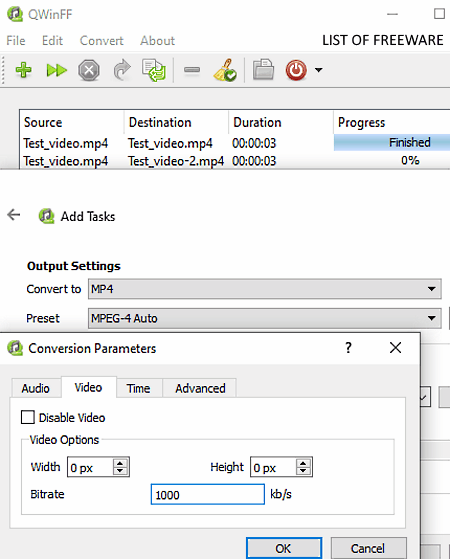The height and width of the screenshot is (559, 450).
Task: Open the Edit menu
Action: tap(52, 41)
